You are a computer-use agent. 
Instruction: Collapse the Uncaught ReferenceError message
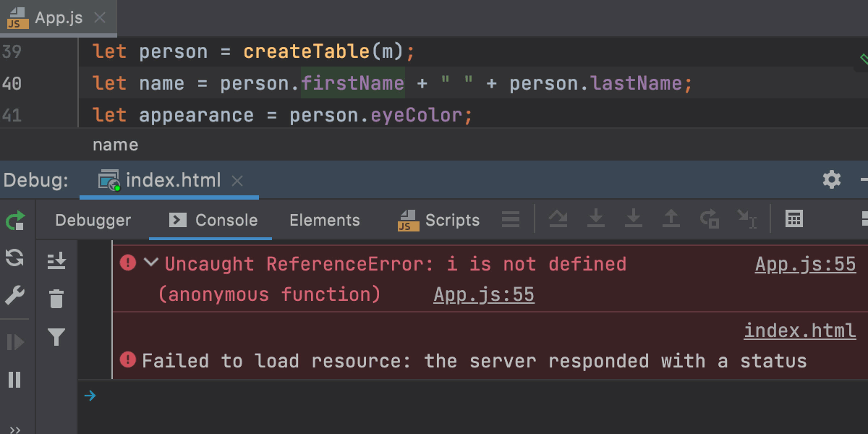tap(151, 263)
